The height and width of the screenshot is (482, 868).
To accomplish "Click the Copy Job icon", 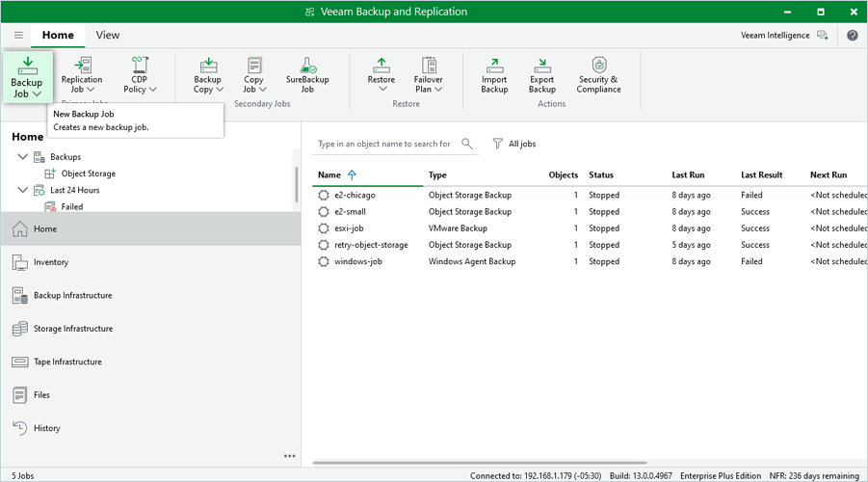I will coord(254,65).
